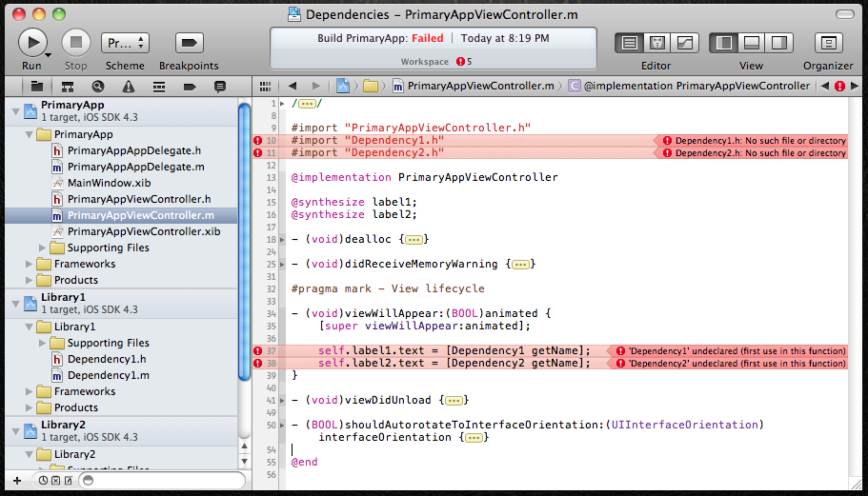This screenshot has width=868, height=496.
Task: Open PrimaryAppAppDelegate.m
Action: click(x=135, y=167)
